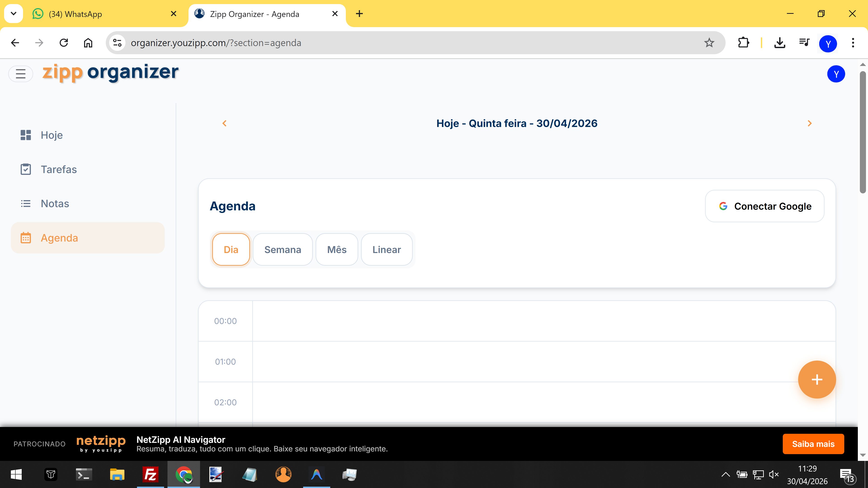The width and height of the screenshot is (868, 488).
Task: Go to previous day with left chevron
Action: pos(224,123)
